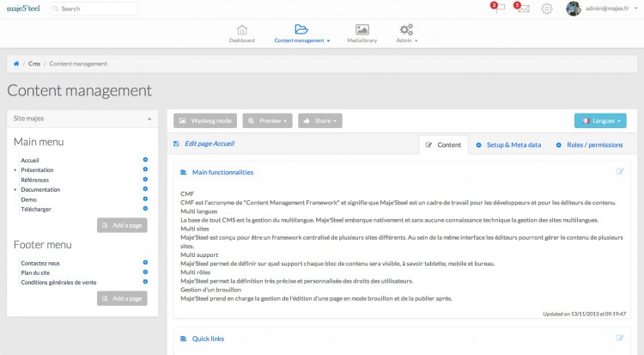This screenshot has height=355, width=644.
Task: Open the Admin menu
Action: (406, 34)
